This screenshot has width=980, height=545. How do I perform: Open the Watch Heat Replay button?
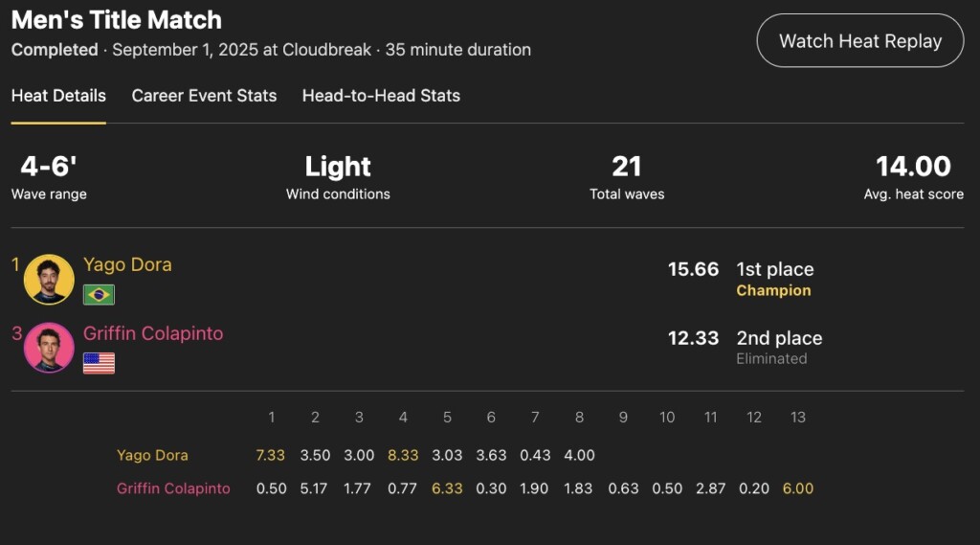860,40
